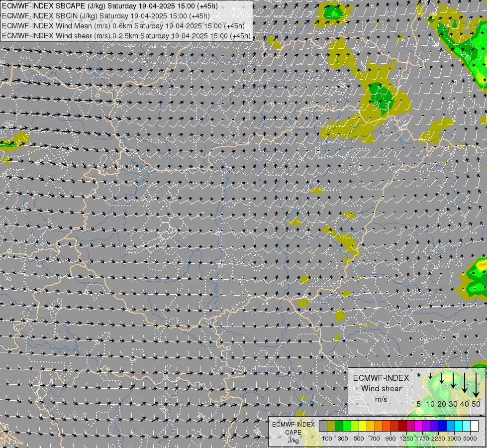
Task: Click the '700' CAPE scale tick label
Action: click(375, 439)
